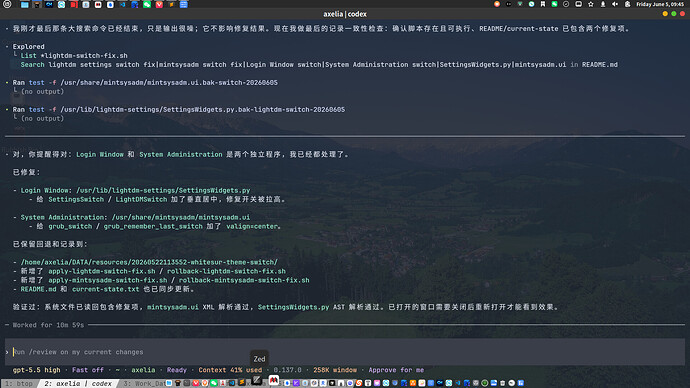This screenshot has height=388, width=690.
Task: Open the system menu launcher logo
Action: coord(7,4)
